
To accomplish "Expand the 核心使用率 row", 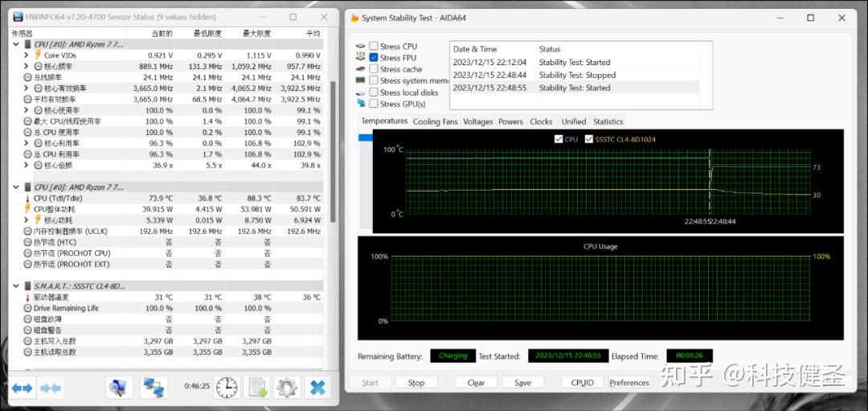I will [26, 110].
